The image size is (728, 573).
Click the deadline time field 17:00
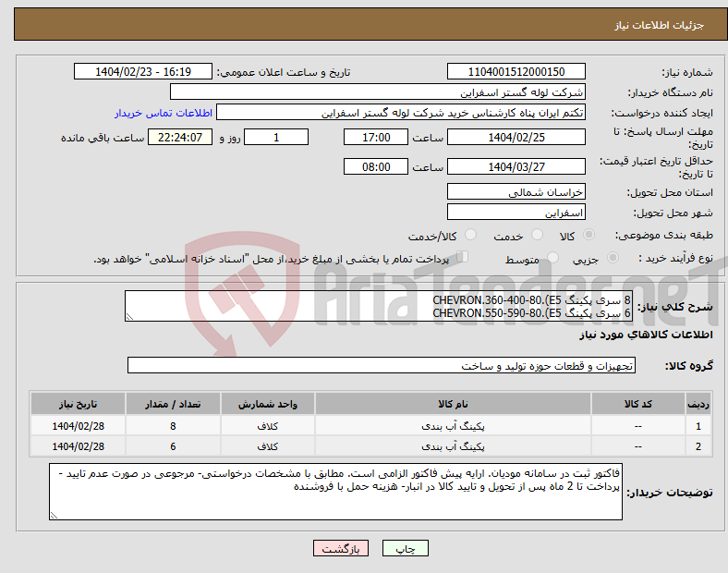[376, 138]
